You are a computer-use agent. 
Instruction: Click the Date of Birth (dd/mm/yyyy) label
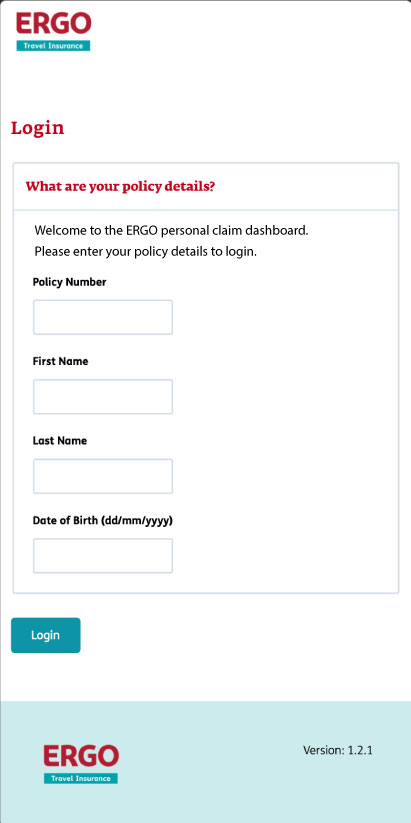point(103,521)
